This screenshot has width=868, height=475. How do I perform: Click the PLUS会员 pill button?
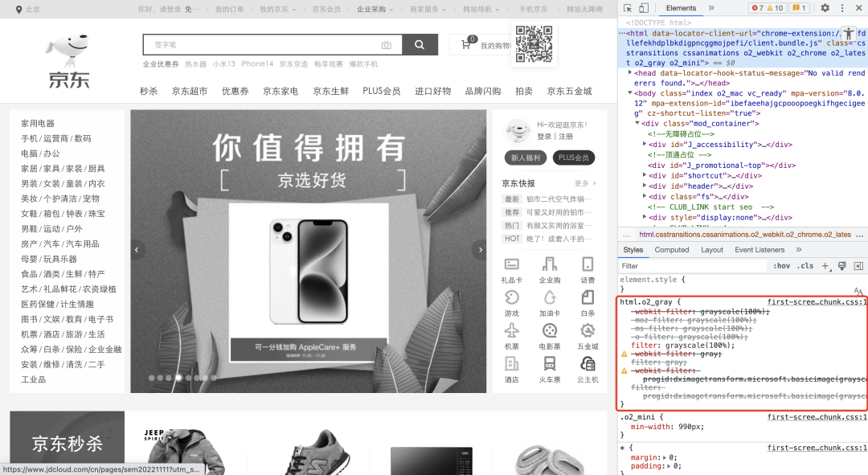pyautogui.click(x=574, y=158)
